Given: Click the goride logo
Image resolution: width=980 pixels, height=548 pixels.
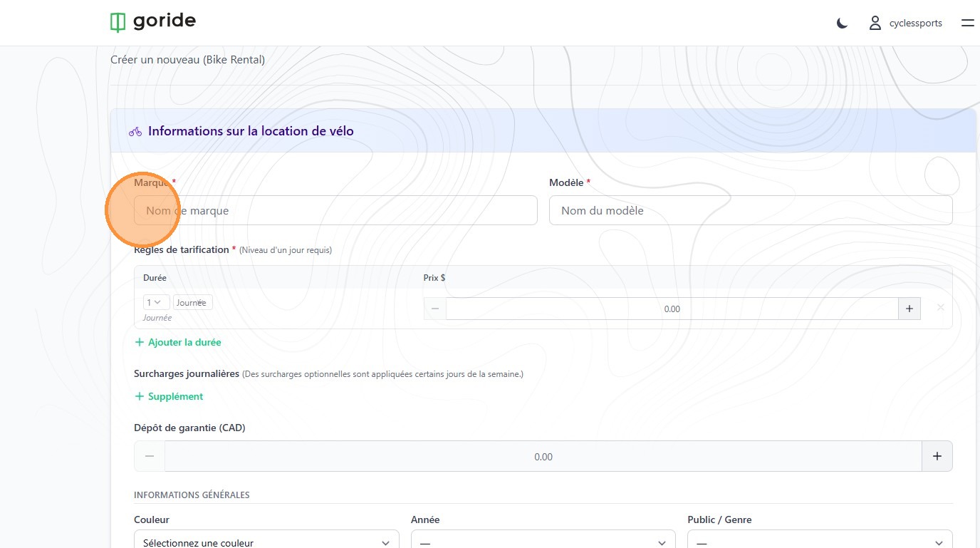Looking at the screenshot, I should tap(153, 22).
